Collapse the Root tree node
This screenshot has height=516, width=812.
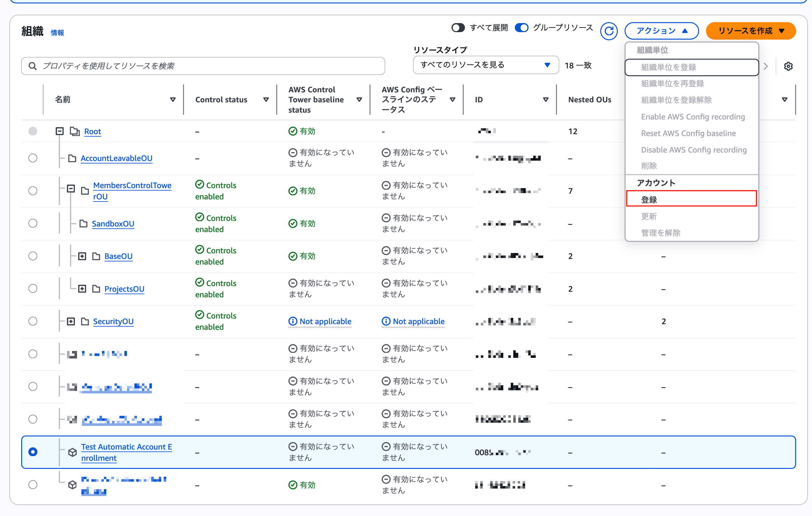tap(60, 131)
